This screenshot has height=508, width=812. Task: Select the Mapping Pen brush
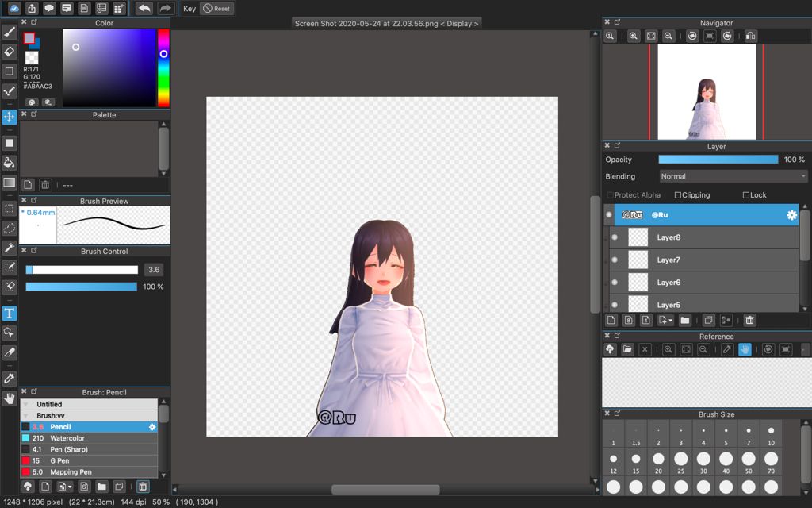(x=89, y=472)
